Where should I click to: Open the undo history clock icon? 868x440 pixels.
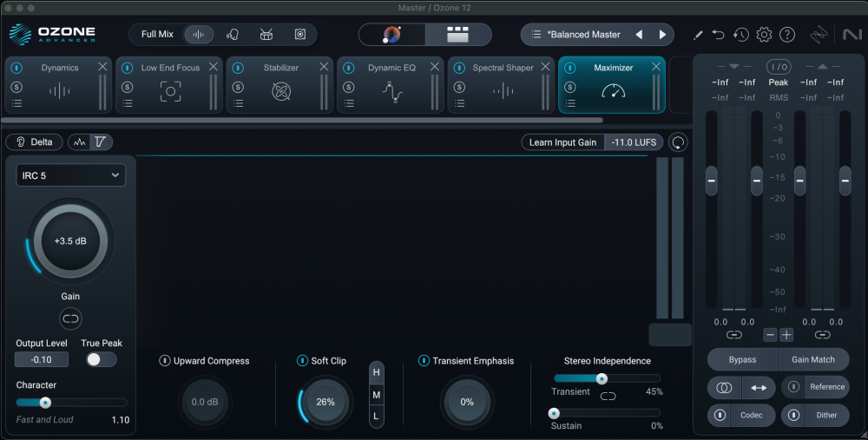pyautogui.click(x=740, y=35)
